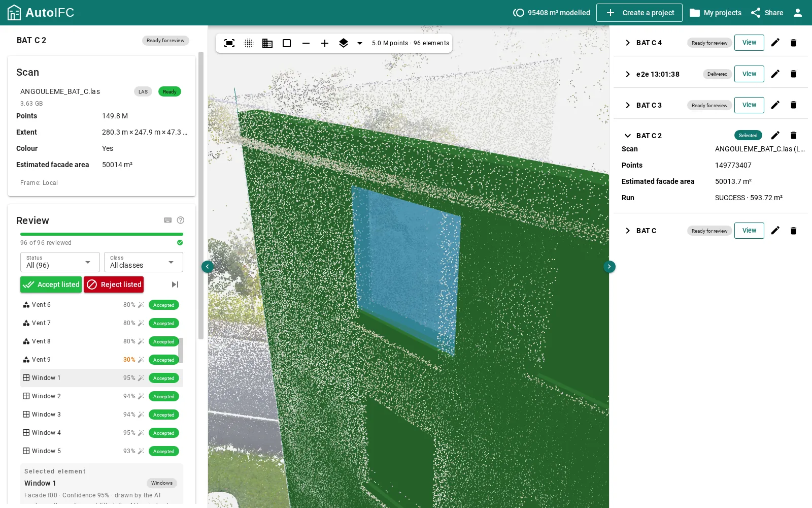Open My projects

point(716,13)
